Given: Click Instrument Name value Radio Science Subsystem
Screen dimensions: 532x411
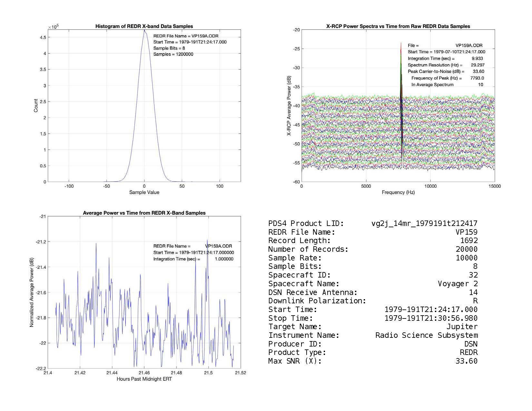Looking at the screenshot, I should [x=426, y=335].
